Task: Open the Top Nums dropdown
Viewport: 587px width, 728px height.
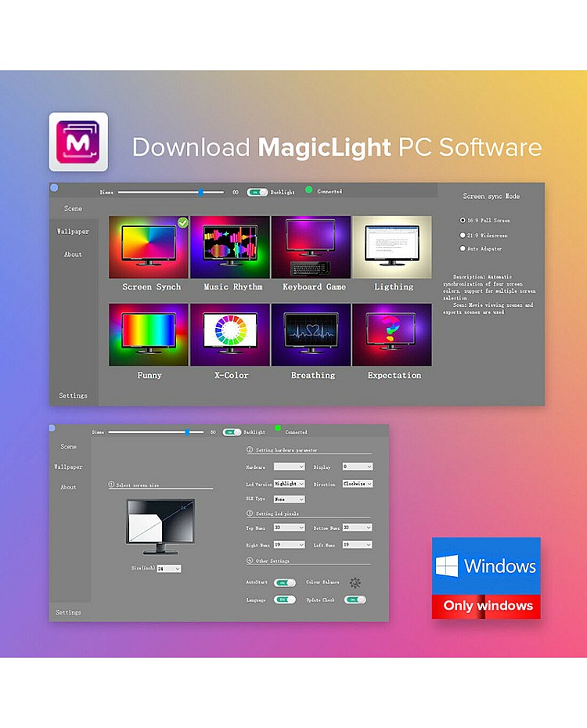Action: (289, 528)
